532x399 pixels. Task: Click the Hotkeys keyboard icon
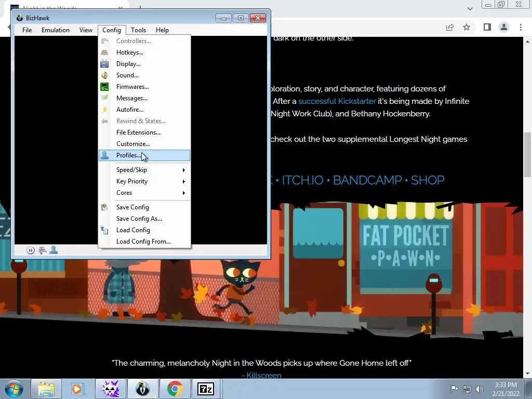tap(104, 52)
